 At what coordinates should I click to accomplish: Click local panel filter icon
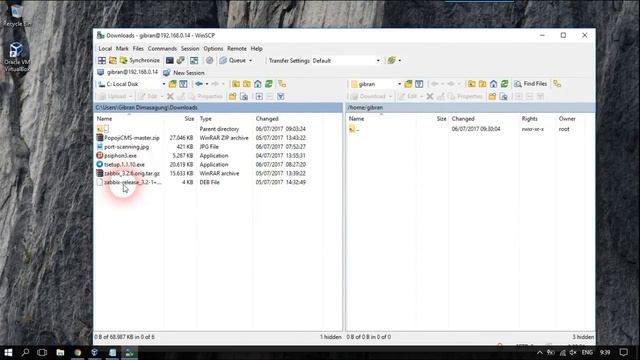pos(183,84)
